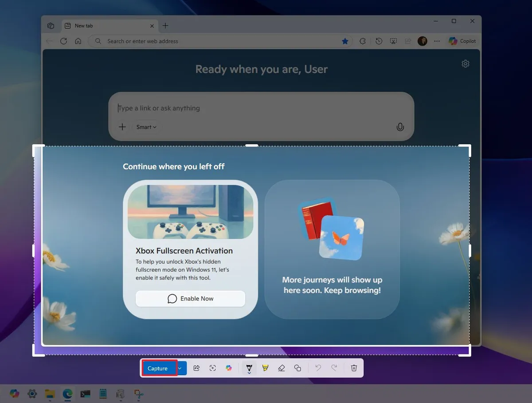The width and height of the screenshot is (532, 403).
Task: Open the Smart mode dropdown
Action: [x=146, y=127]
